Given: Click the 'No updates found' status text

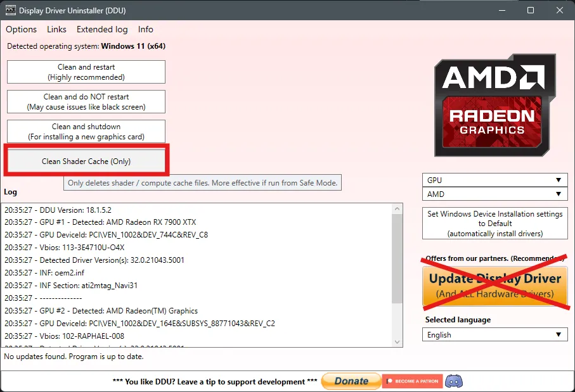Looking at the screenshot, I should [x=74, y=357].
